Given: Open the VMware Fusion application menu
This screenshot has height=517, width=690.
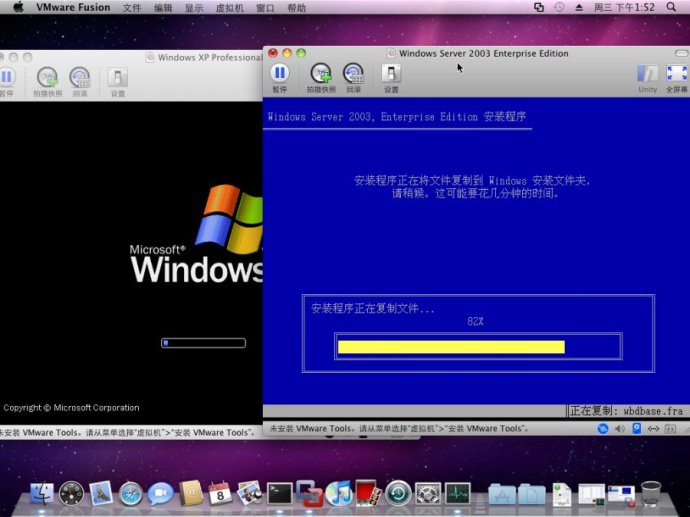Looking at the screenshot, I should [73, 7].
